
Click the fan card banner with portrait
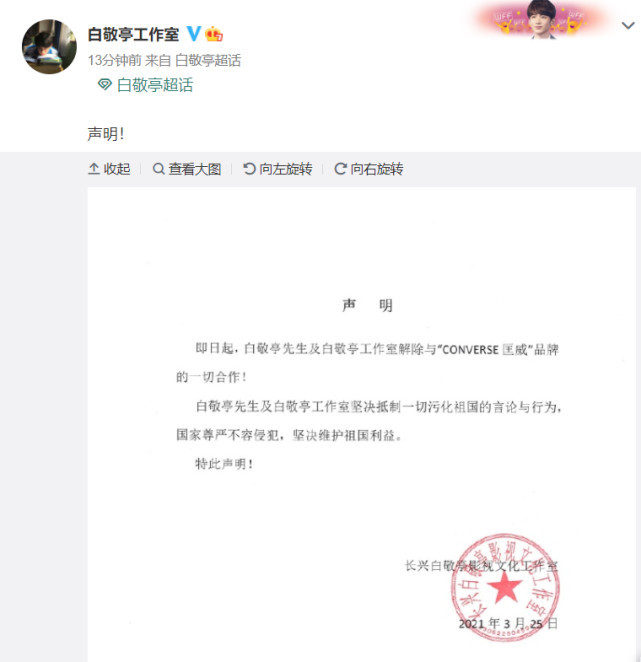point(541,19)
